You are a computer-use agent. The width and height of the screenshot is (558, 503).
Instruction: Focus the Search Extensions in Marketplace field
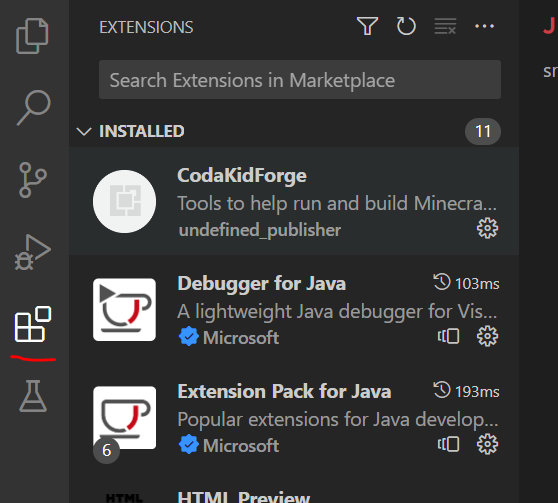[x=300, y=80]
